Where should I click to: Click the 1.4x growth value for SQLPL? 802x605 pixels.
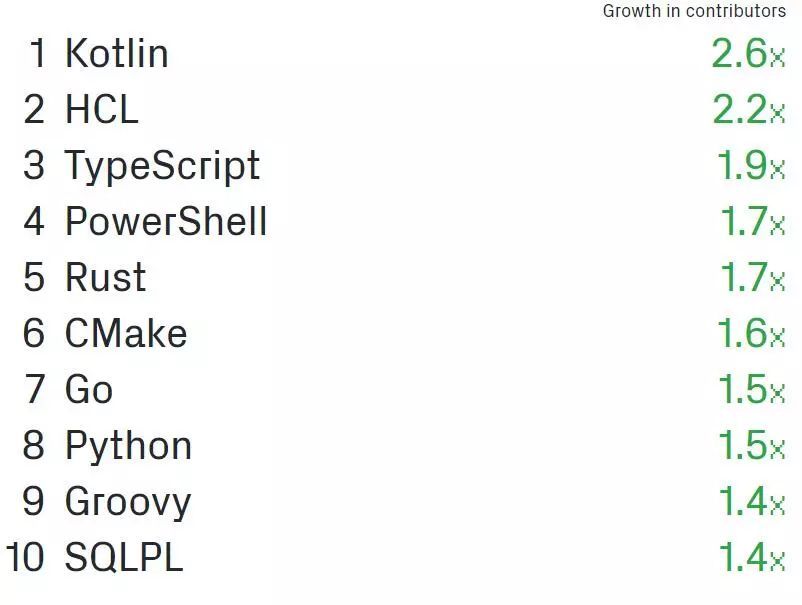click(751, 557)
